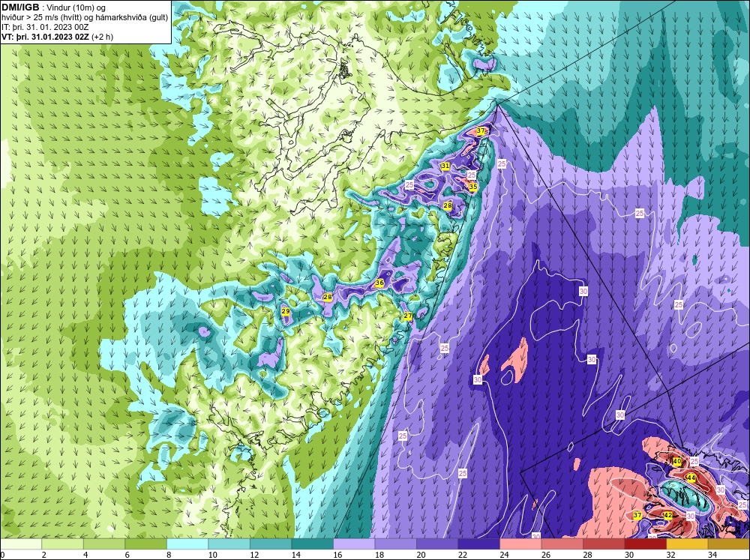The width and height of the screenshot is (750, 560).
Task: Pick the 32–34 m/s golden yellow swatch
Action: coord(687,544)
